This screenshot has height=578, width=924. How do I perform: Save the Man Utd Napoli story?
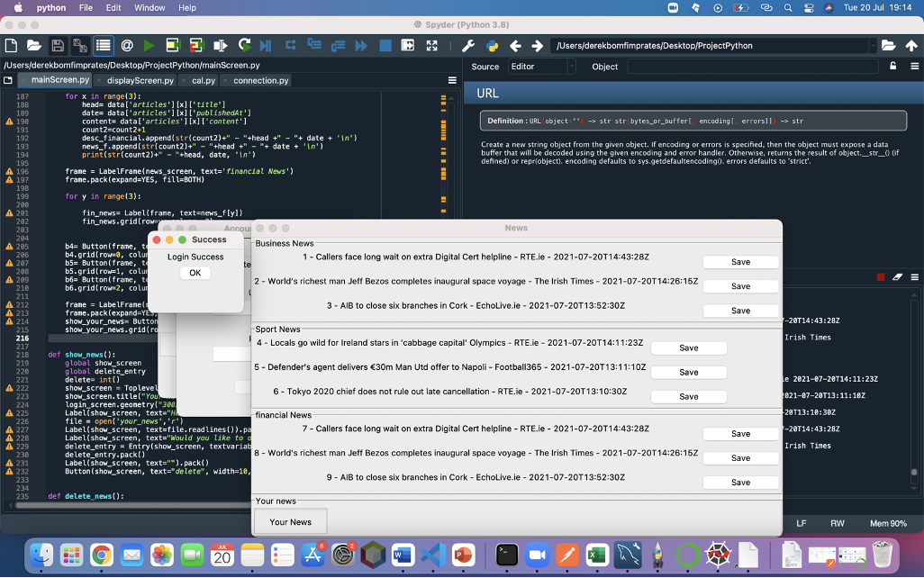(688, 373)
